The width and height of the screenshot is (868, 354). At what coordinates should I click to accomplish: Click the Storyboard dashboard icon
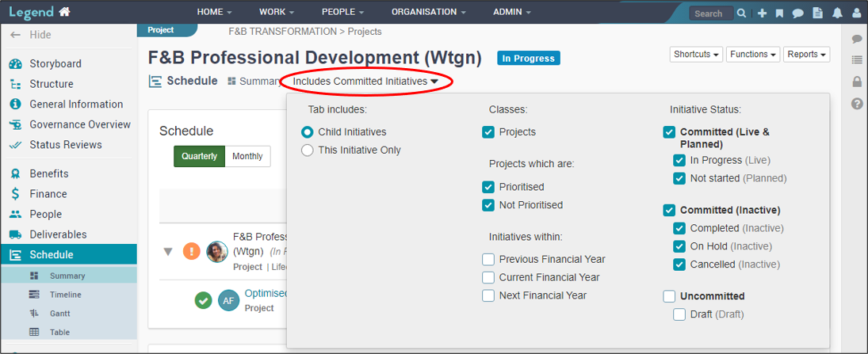click(x=16, y=63)
